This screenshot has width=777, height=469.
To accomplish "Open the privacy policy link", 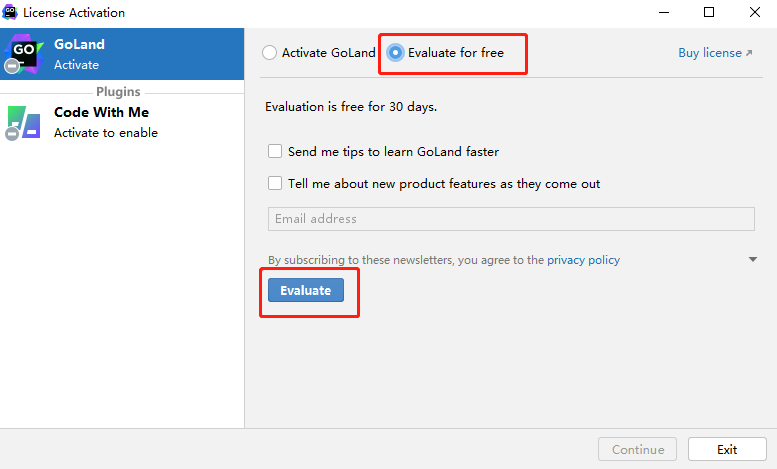I will pos(583,260).
